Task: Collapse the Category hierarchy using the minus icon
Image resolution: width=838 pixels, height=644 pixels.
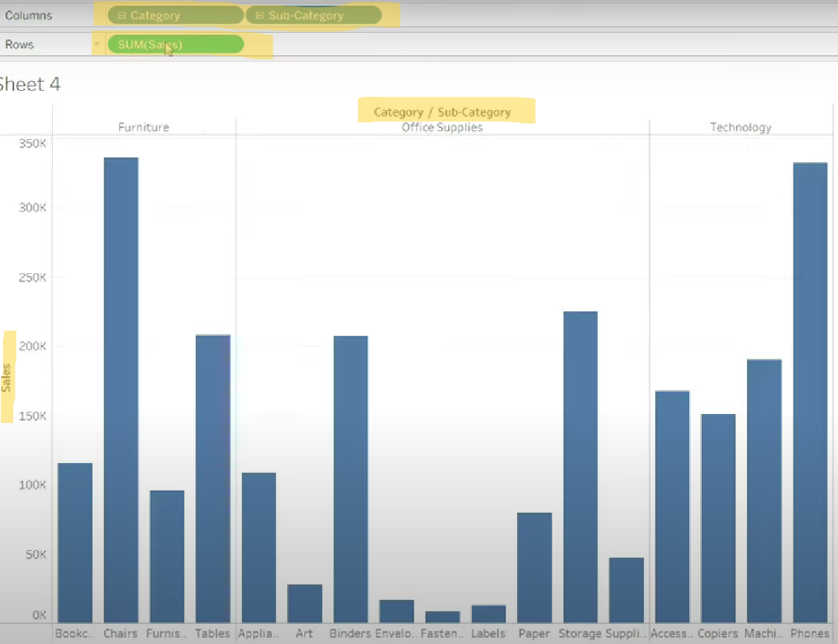Action: click(121, 14)
